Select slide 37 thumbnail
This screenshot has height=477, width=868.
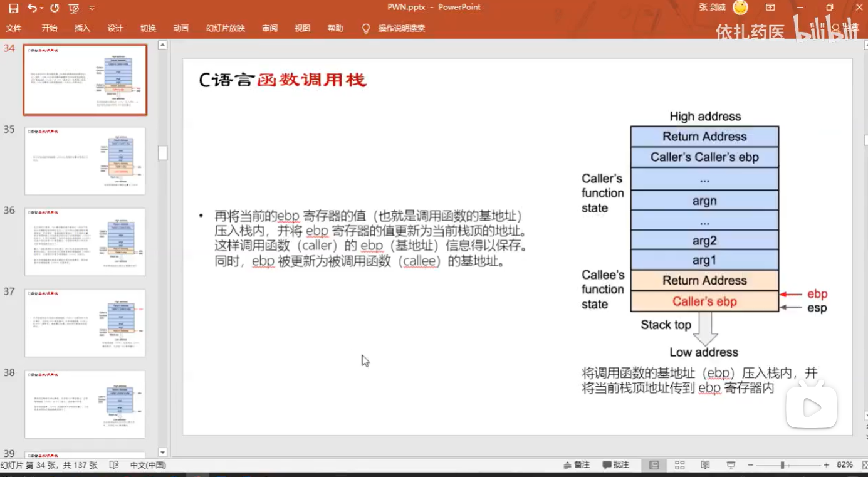(85, 323)
